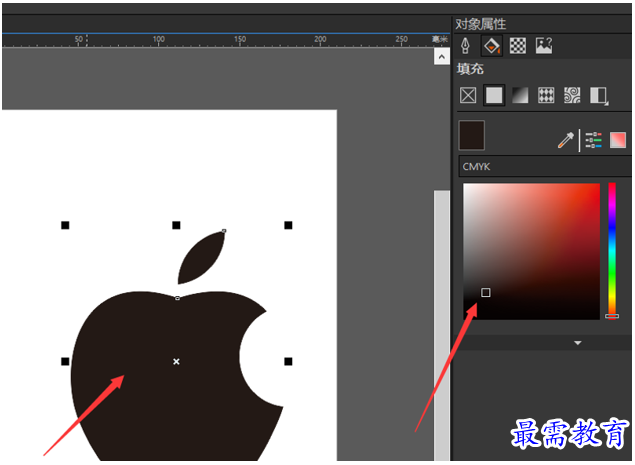
Task: Click the node at leaf tip
Action: coord(224,231)
